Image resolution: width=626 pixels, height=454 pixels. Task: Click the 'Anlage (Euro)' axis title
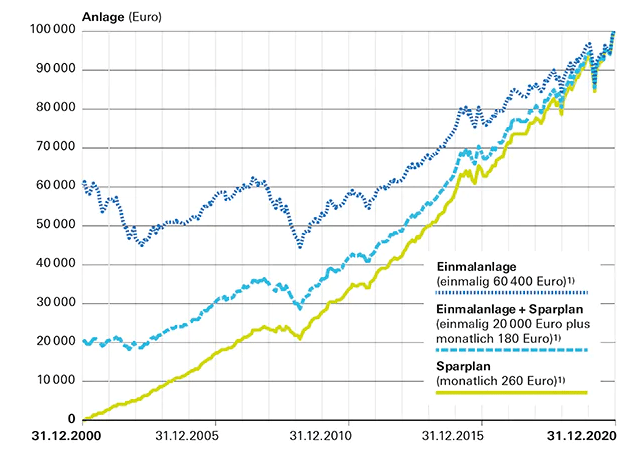[x=122, y=17]
